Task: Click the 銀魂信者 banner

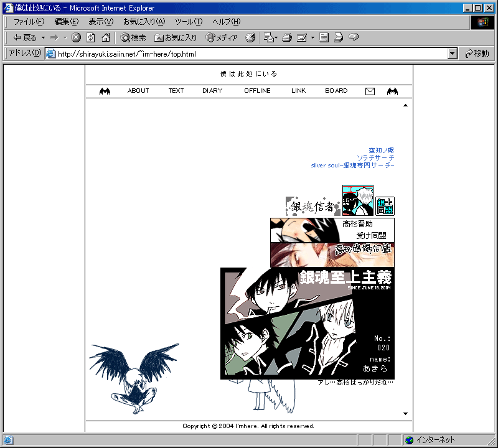Action: [313, 207]
